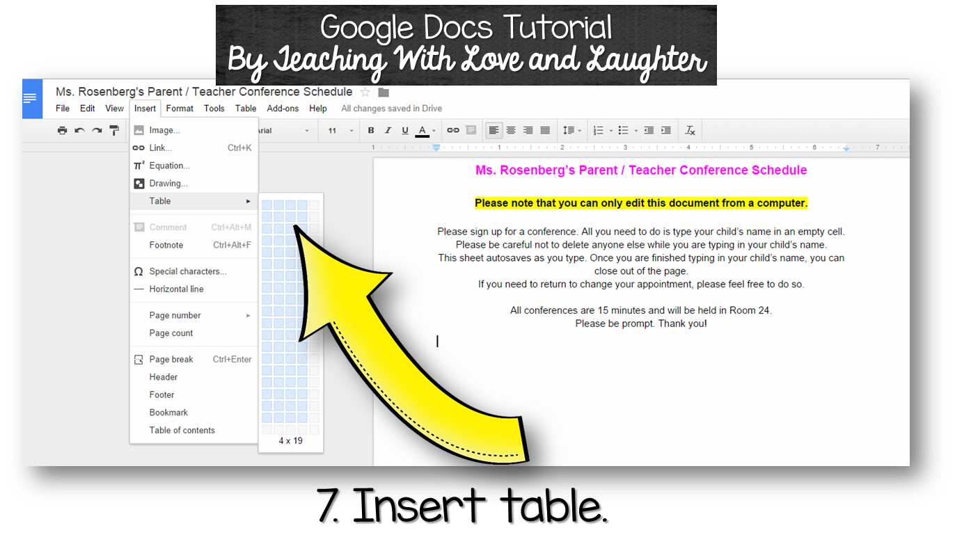Align text right
This screenshot has width=955, height=560.
pyautogui.click(x=528, y=130)
